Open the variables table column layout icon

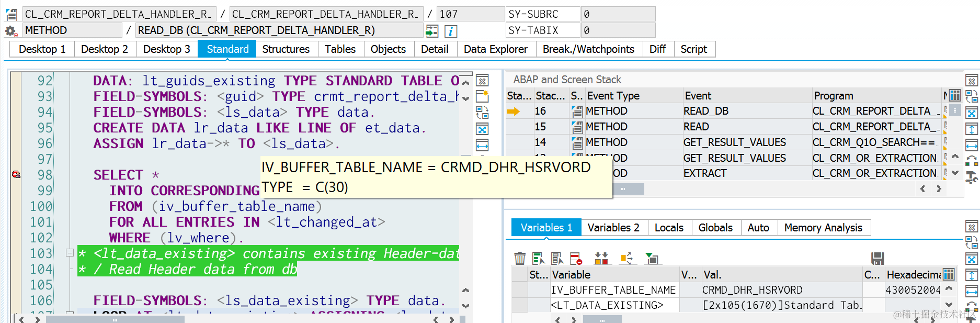[948, 274]
